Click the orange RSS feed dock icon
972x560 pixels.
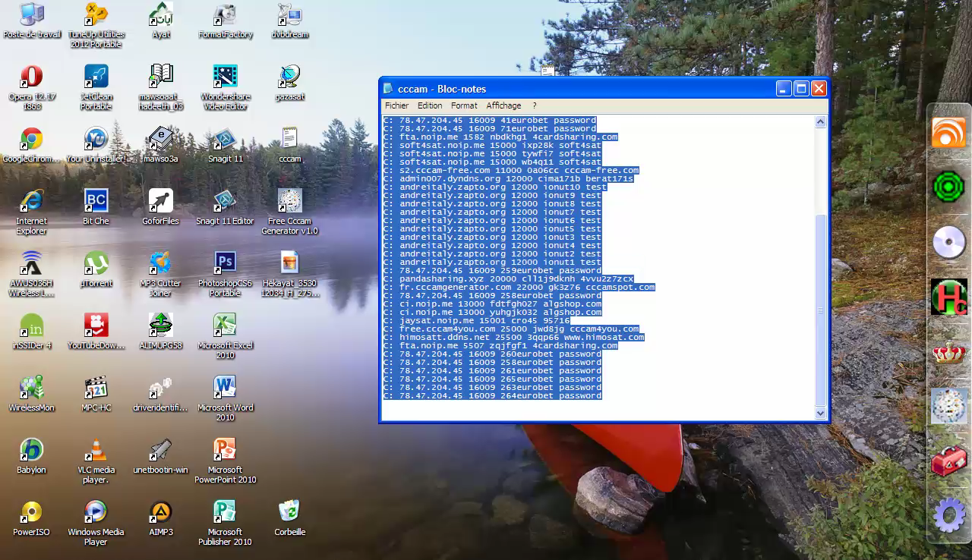948,133
